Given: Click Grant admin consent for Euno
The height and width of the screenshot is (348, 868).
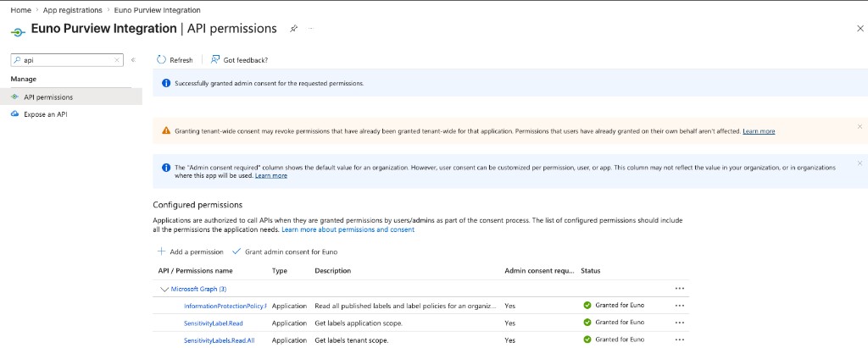Looking at the screenshot, I should point(285,251).
